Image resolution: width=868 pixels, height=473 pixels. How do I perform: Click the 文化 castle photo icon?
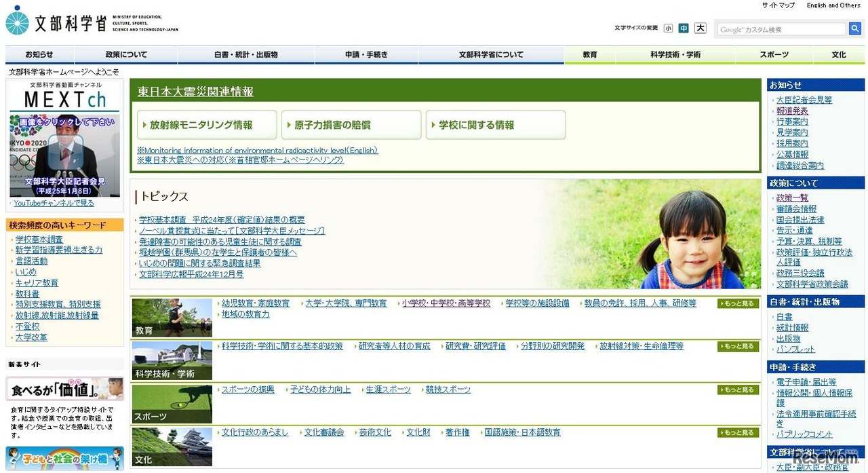point(171,446)
